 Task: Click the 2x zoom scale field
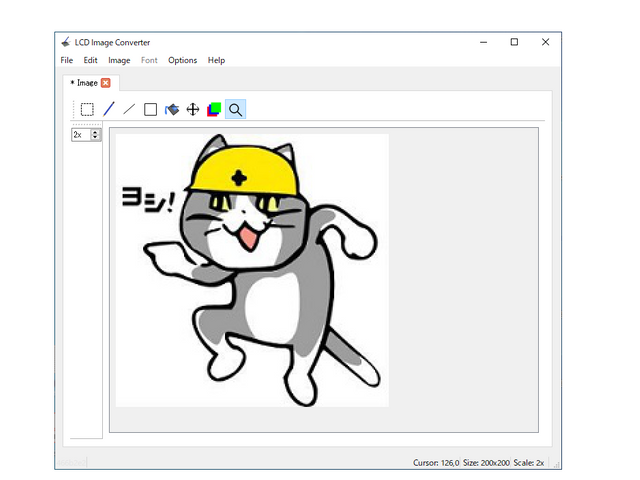(81, 135)
